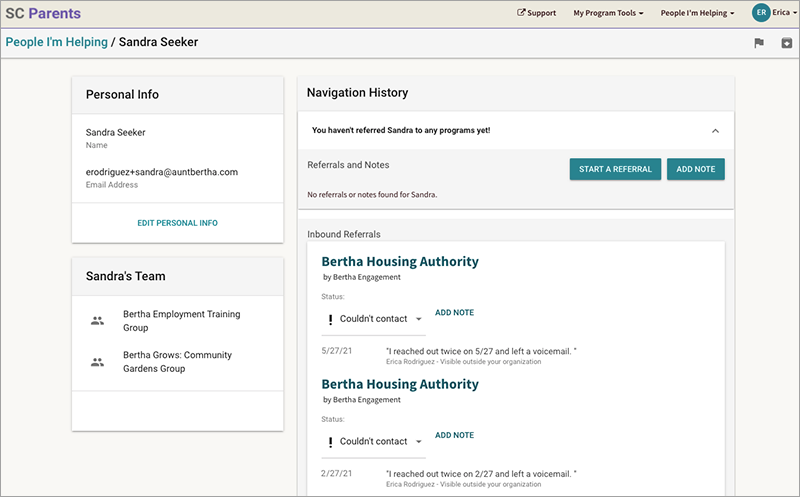Open status dropdown on first Bertha Housing referral
Image resolution: width=800 pixels, height=497 pixels.
click(x=419, y=319)
